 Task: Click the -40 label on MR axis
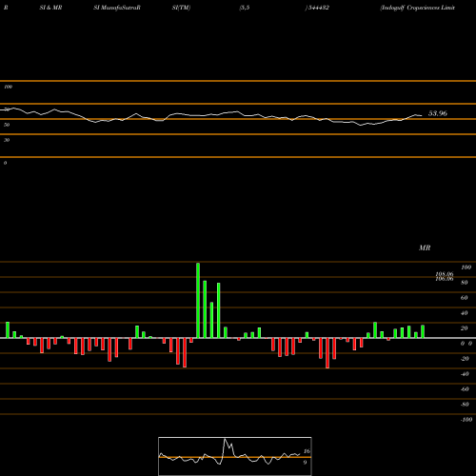(x=465, y=374)
